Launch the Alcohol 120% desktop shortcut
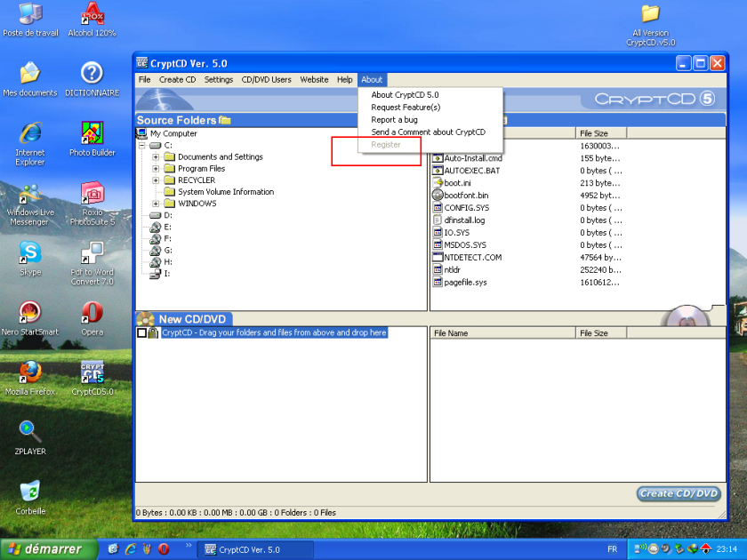The height and width of the screenshot is (560, 747). [92, 19]
